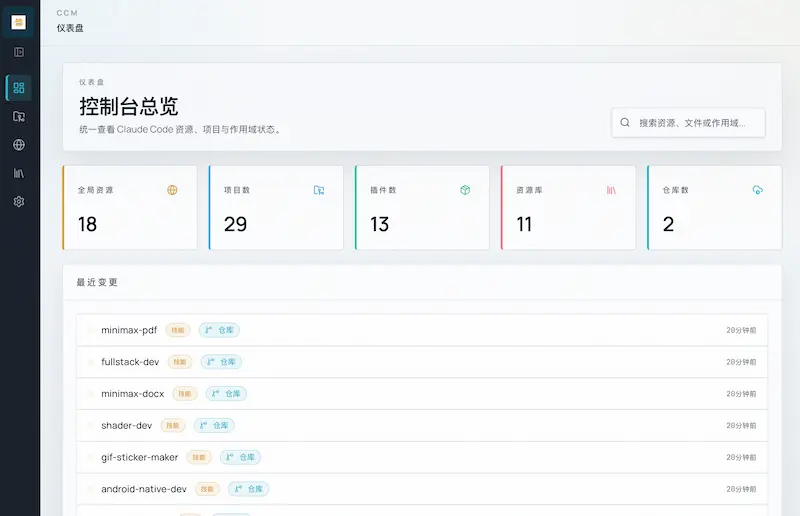Click the CCM app logo in sidebar

coord(19,21)
